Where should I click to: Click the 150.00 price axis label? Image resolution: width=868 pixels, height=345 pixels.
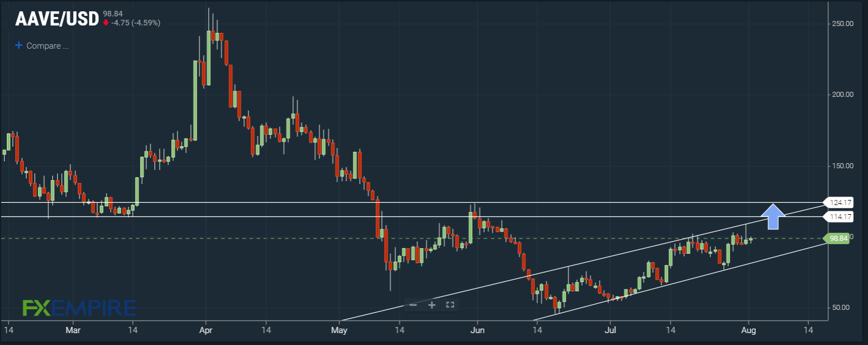pos(841,166)
